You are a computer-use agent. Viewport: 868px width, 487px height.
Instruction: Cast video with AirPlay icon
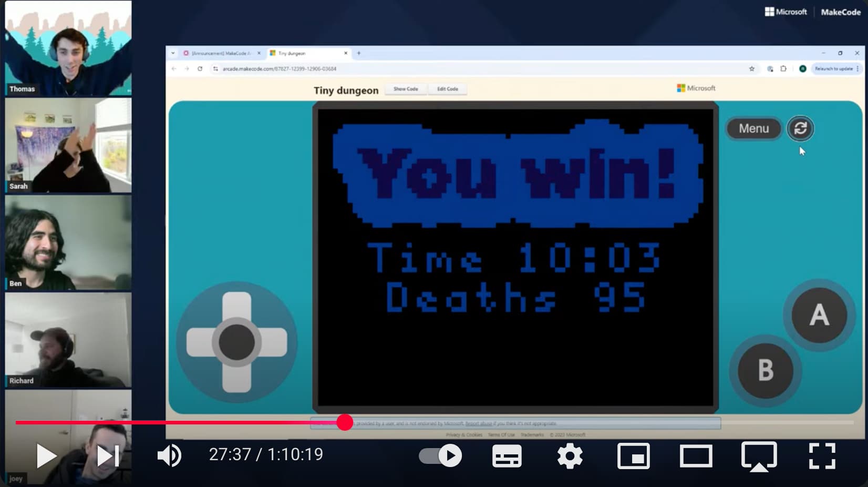pos(759,456)
